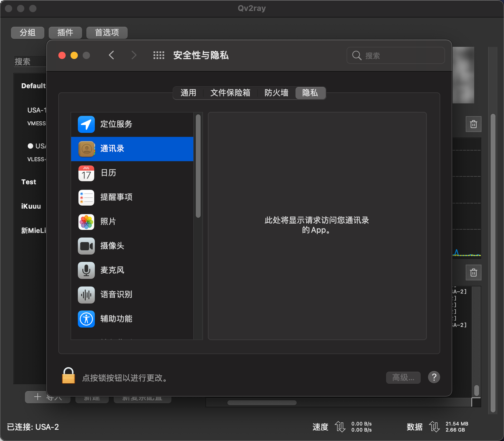Image resolution: width=504 pixels, height=441 pixels.
Task: Click the Contacts (通讯录) book icon
Action: pyautogui.click(x=87, y=149)
